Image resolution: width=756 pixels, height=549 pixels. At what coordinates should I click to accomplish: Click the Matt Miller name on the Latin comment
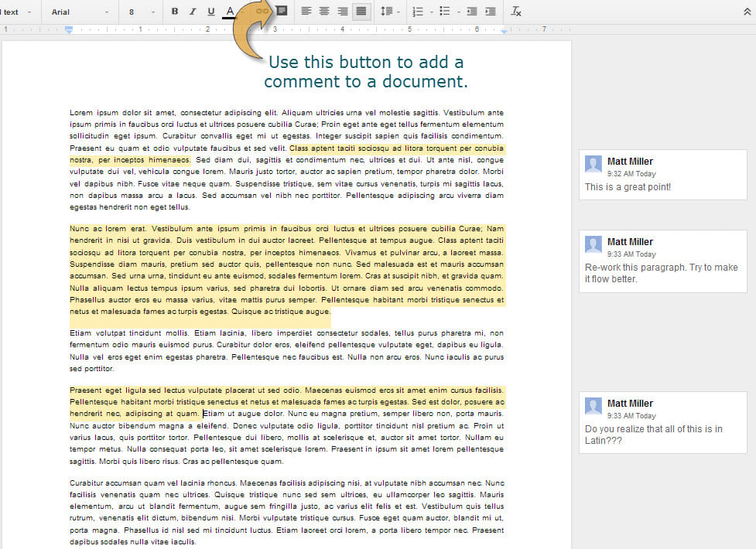pyautogui.click(x=630, y=404)
